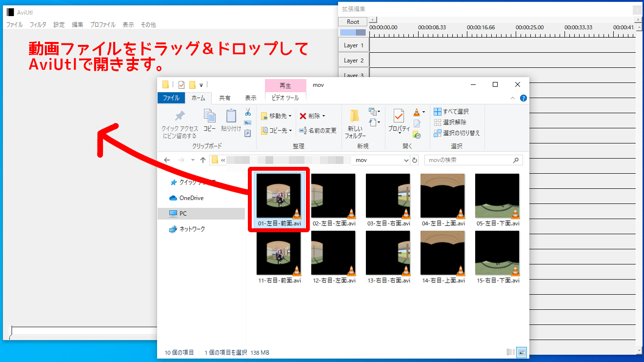Select file 14-右目-上面.avi
Screen dimensions: 644x362
click(x=443, y=258)
